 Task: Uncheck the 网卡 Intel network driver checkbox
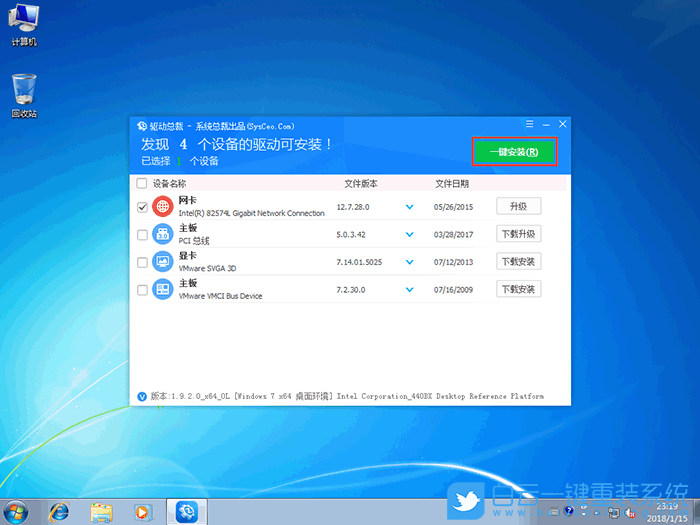coord(141,207)
